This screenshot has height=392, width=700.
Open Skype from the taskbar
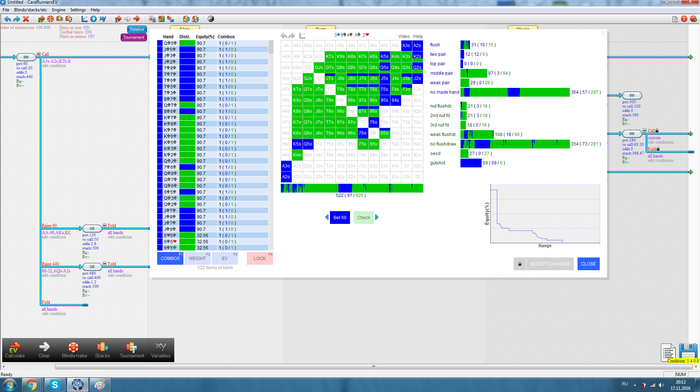click(x=54, y=385)
